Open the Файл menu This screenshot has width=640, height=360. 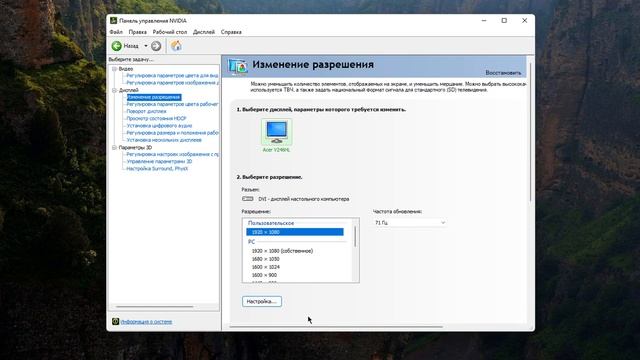tap(116, 32)
